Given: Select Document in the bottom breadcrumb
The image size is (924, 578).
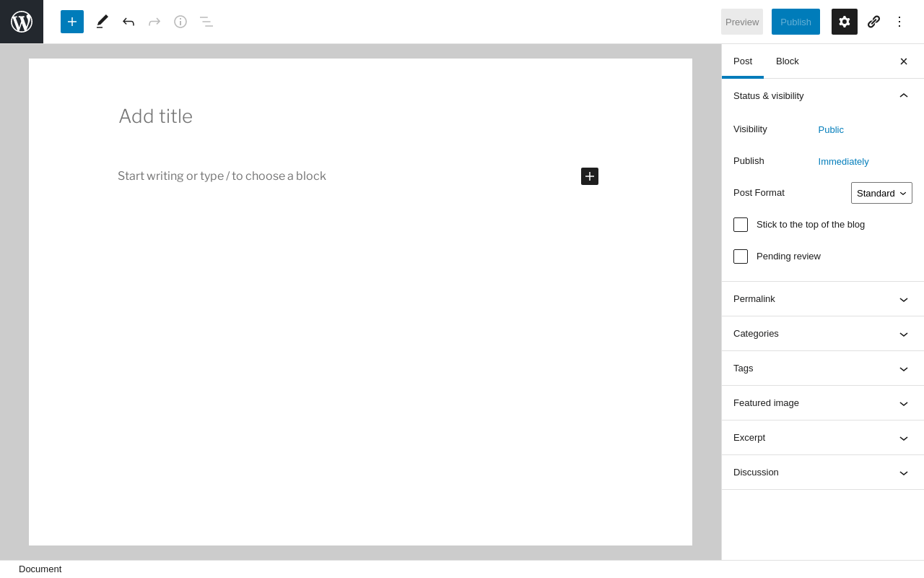Looking at the screenshot, I should [x=40, y=569].
